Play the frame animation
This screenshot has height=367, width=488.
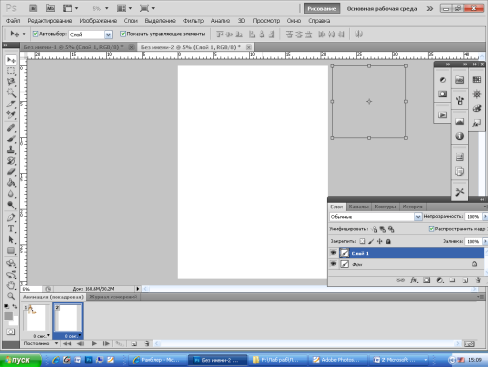[94, 343]
